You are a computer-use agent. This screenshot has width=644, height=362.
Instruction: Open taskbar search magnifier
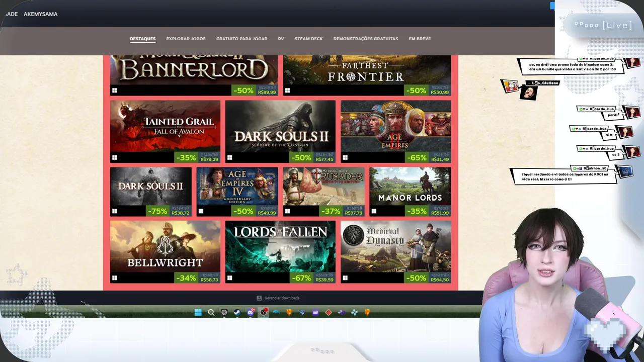point(211,312)
